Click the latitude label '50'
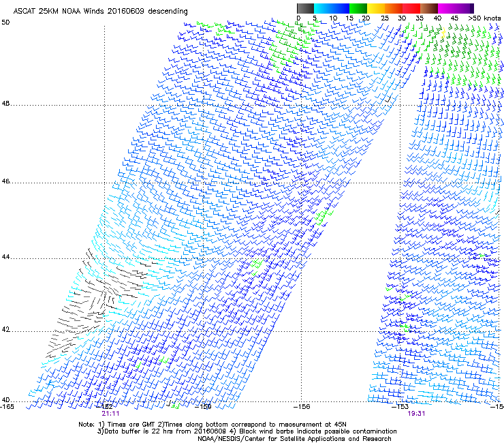This screenshot has width=504, height=443. 5,22
